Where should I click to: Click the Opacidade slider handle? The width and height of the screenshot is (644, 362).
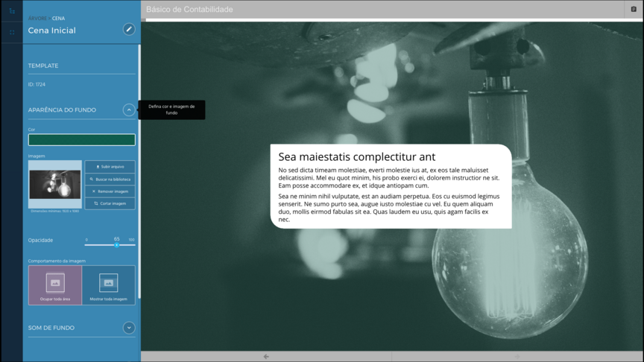(x=116, y=245)
